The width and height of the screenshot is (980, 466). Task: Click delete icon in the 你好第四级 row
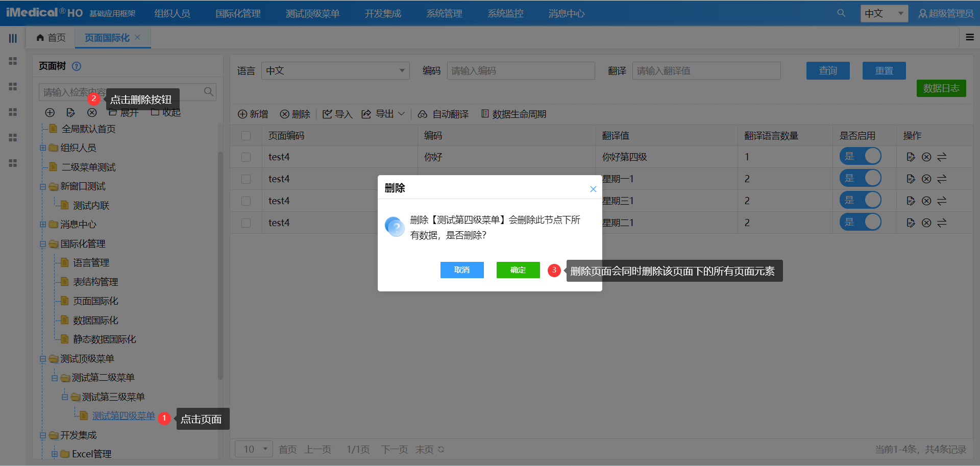coord(926,157)
